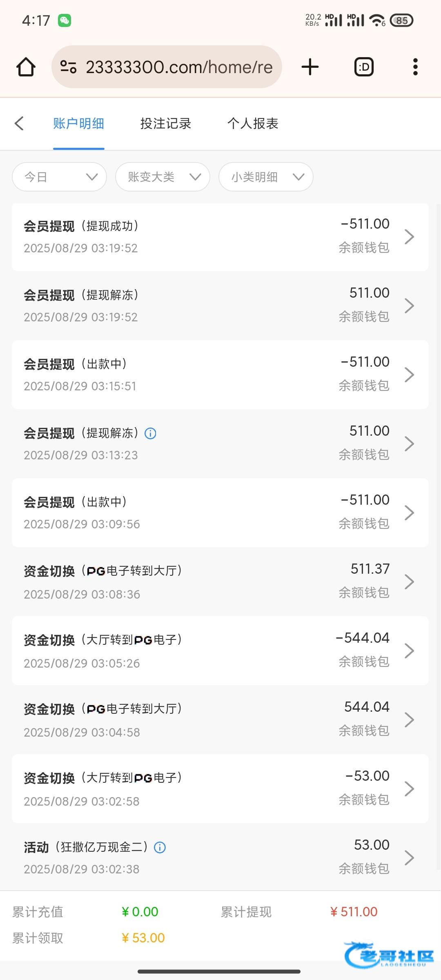
Task: Tap info icon beside 狂撒亿万现金二
Action: [x=160, y=847]
